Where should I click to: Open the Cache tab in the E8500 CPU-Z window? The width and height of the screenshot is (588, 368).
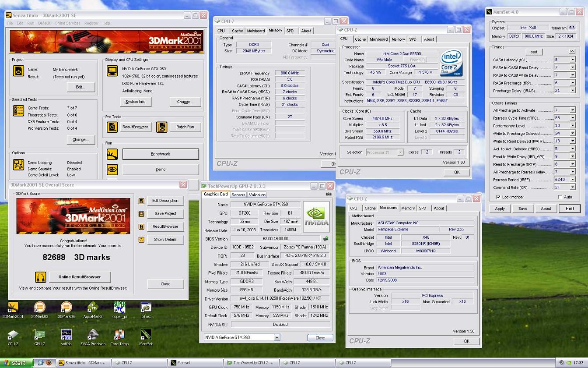[360, 39]
